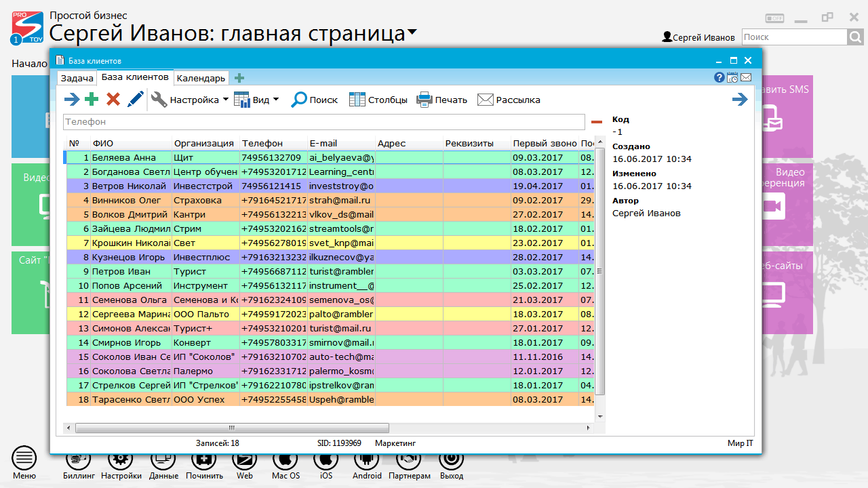This screenshot has width=868, height=488.
Task: Open dropdown arrow next to главная страница title
Action: tap(412, 33)
